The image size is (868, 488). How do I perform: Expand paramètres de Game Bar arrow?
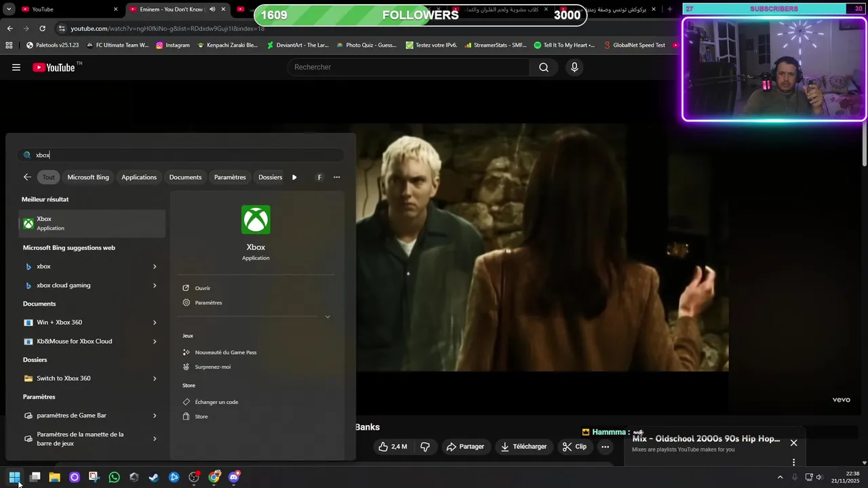155,415
